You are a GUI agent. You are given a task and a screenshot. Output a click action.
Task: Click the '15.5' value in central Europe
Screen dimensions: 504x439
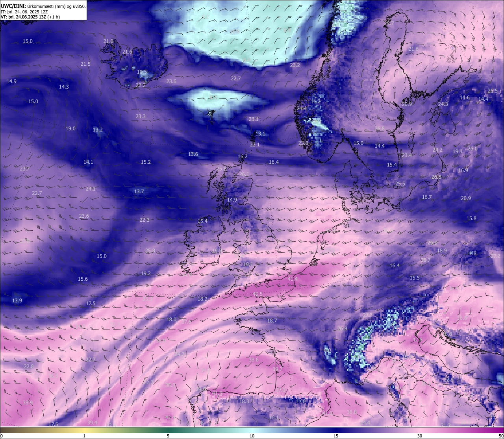[415, 278]
